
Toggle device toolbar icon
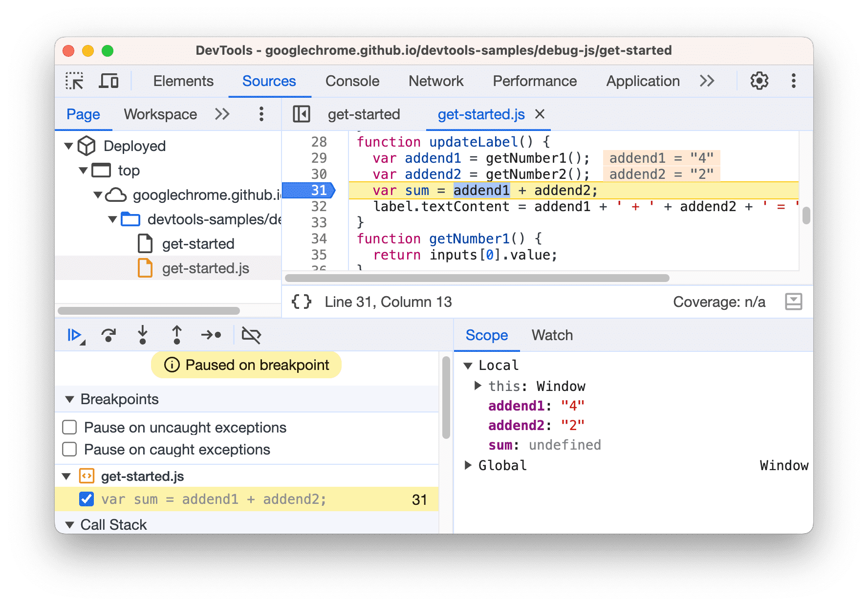(x=108, y=81)
